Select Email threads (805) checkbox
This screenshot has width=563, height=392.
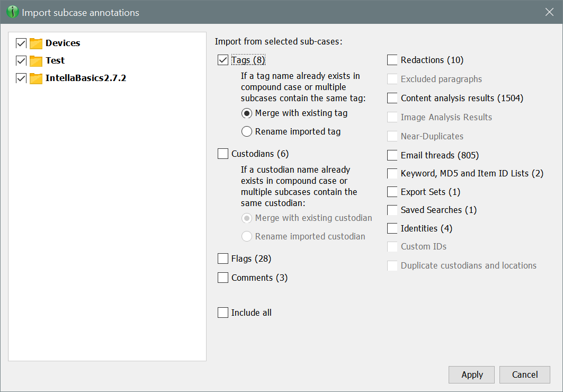click(392, 156)
